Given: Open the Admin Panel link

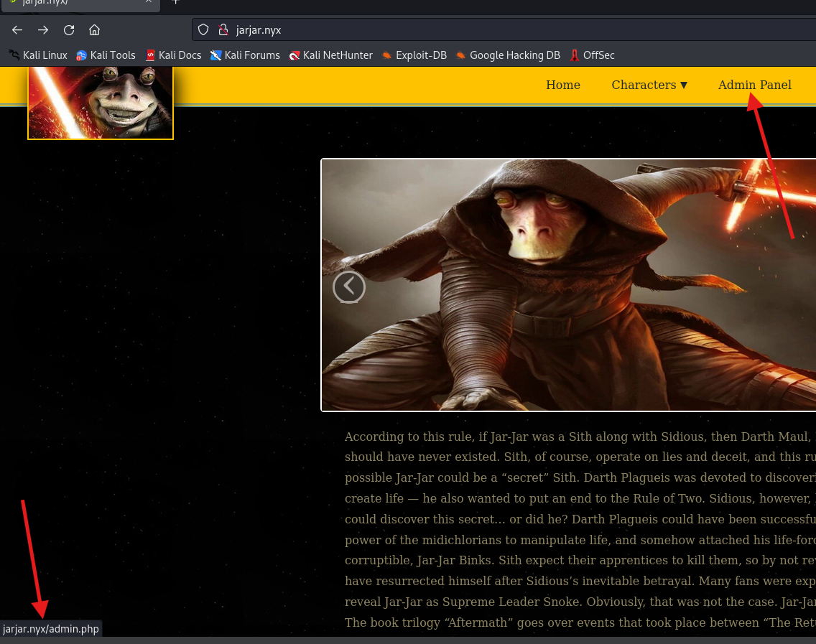Looking at the screenshot, I should point(754,85).
